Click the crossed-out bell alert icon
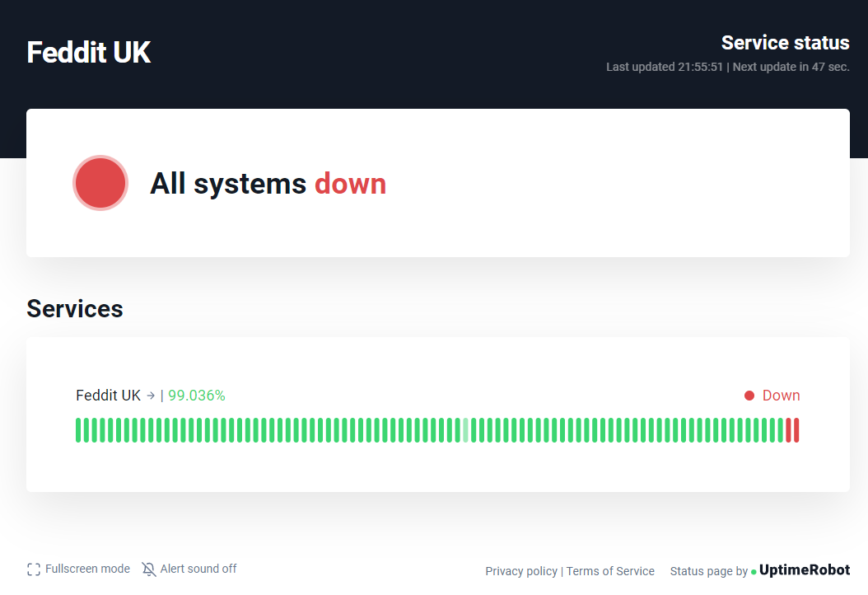Viewport: 868px width, 595px height. tap(148, 569)
